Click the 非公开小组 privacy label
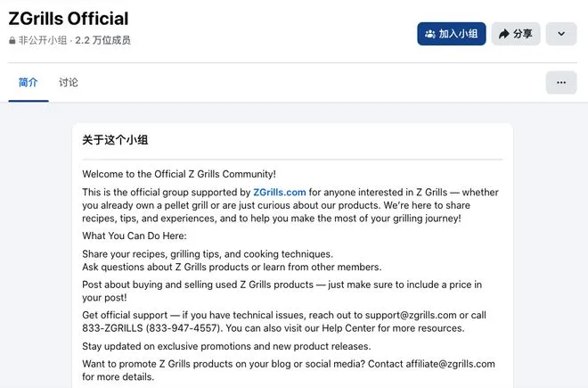Viewport: 588px width, 388px height. [43, 40]
